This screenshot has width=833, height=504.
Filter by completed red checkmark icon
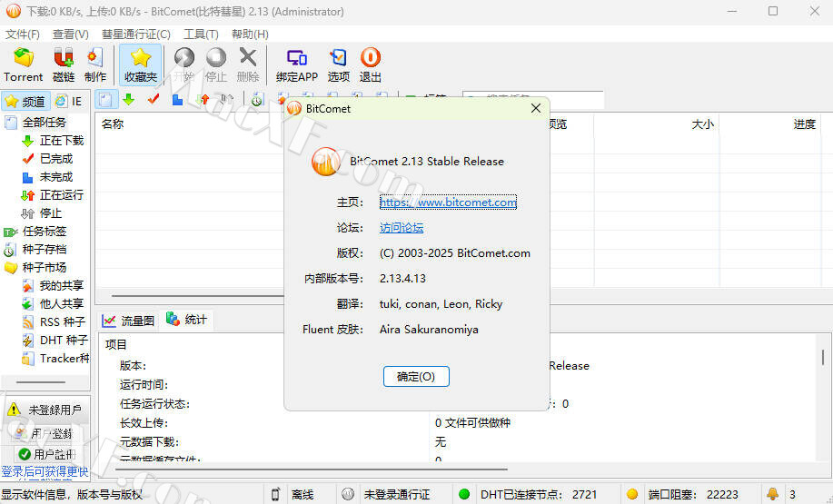tap(154, 99)
